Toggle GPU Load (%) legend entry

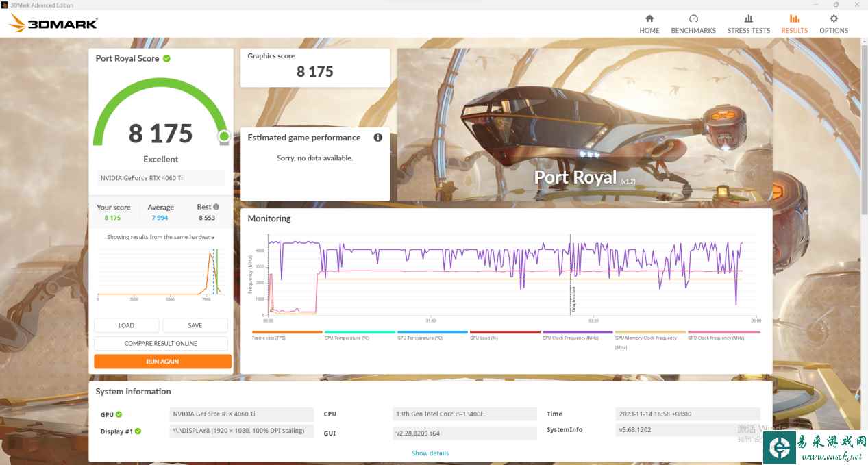pos(504,336)
